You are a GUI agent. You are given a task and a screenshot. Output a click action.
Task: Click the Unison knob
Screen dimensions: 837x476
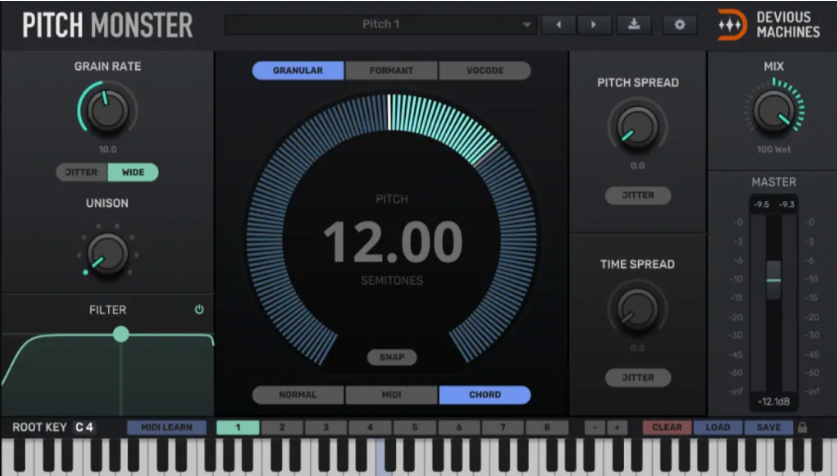tap(107, 254)
